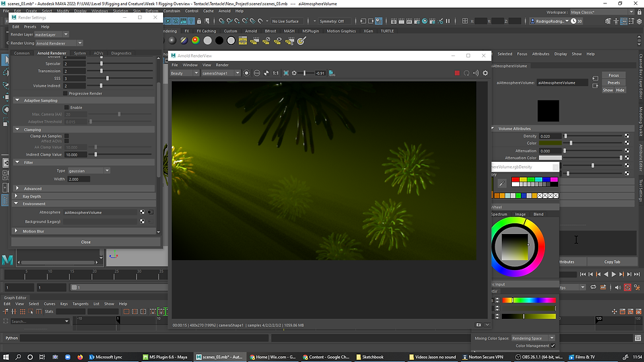Image resolution: width=644 pixels, height=362 pixels.
Task: Open the cameraShape1 dropdown
Action: point(221,73)
